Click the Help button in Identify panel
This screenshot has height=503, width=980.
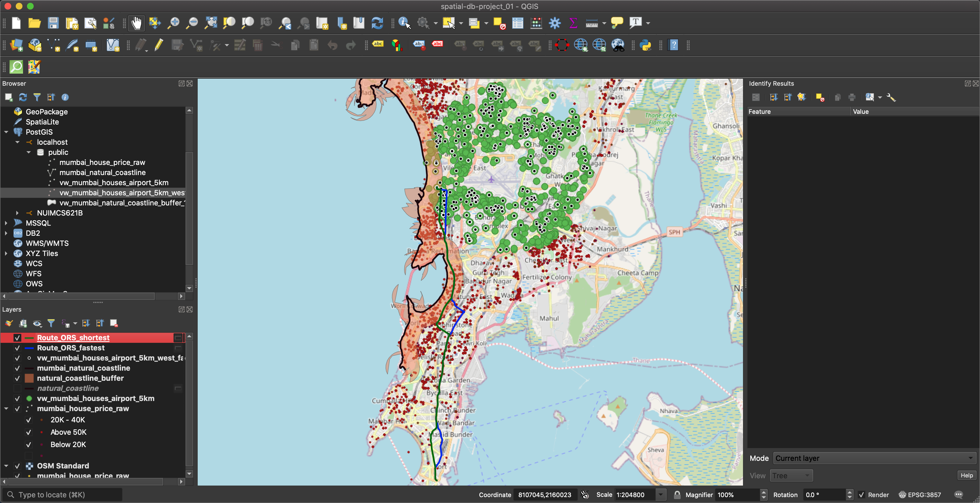[966, 475]
